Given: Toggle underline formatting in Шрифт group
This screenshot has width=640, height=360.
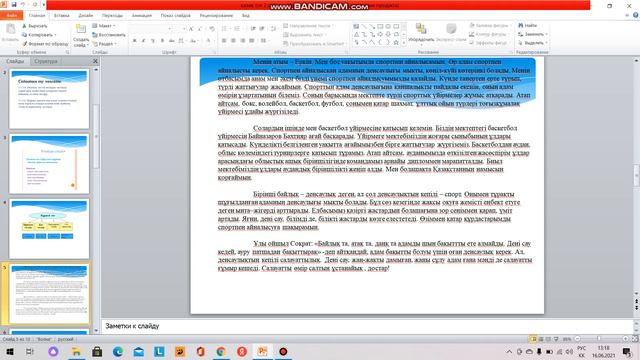Looking at the screenshot, I should (x=153, y=41).
